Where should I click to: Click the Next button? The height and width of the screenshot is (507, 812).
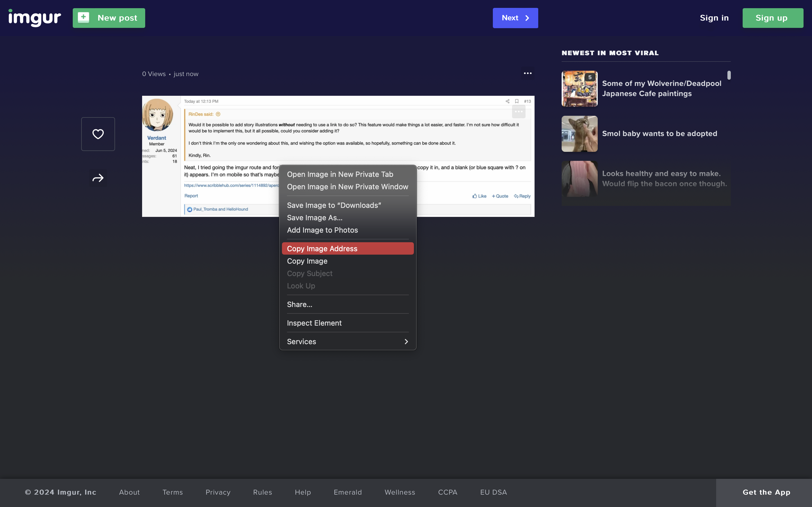(515, 18)
